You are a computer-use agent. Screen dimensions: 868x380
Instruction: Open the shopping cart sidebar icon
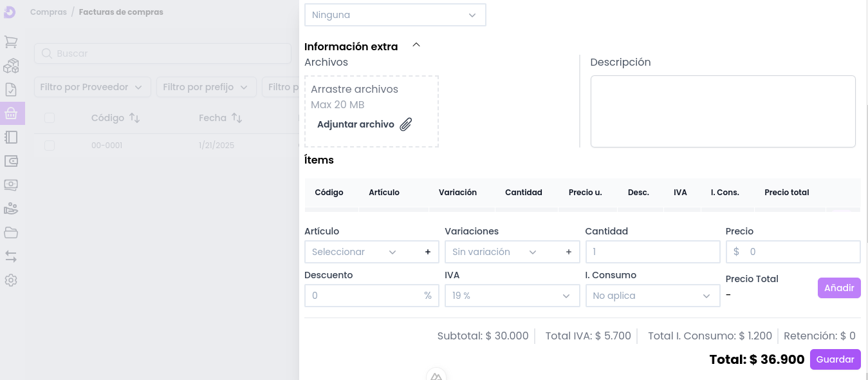[x=11, y=42]
